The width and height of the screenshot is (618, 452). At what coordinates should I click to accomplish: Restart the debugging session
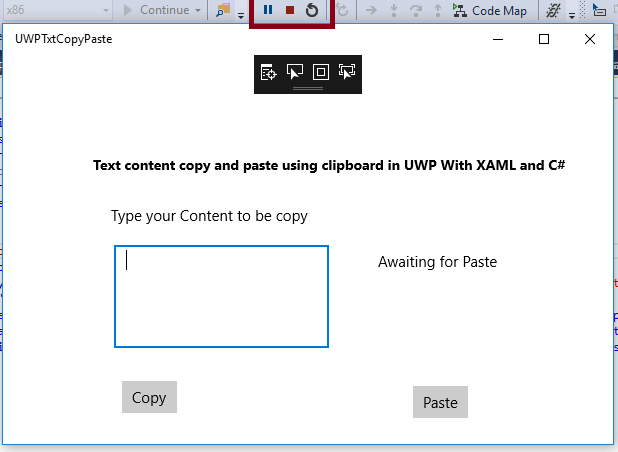coord(312,10)
